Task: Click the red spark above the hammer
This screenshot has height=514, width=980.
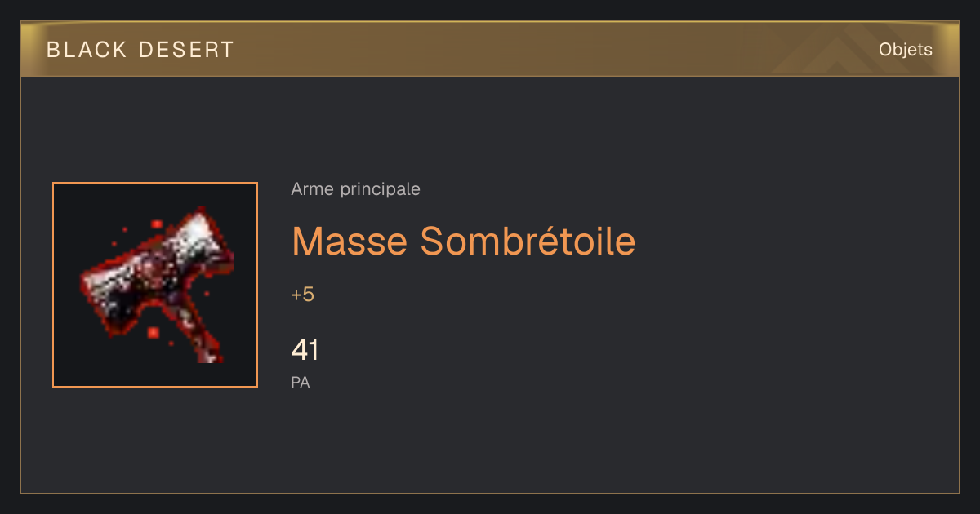Action: click(155, 222)
